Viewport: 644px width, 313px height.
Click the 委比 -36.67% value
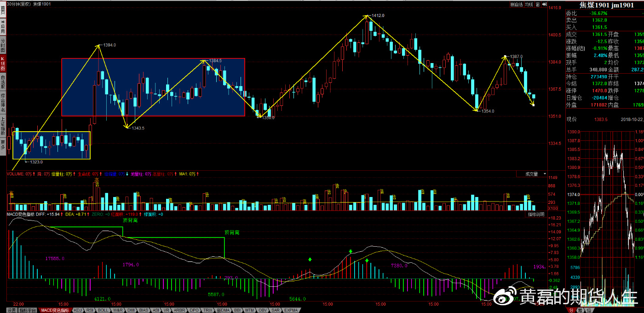click(598, 13)
